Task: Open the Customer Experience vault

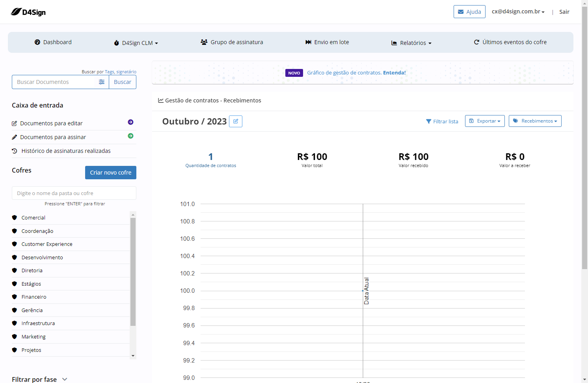Action: (47, 244)
